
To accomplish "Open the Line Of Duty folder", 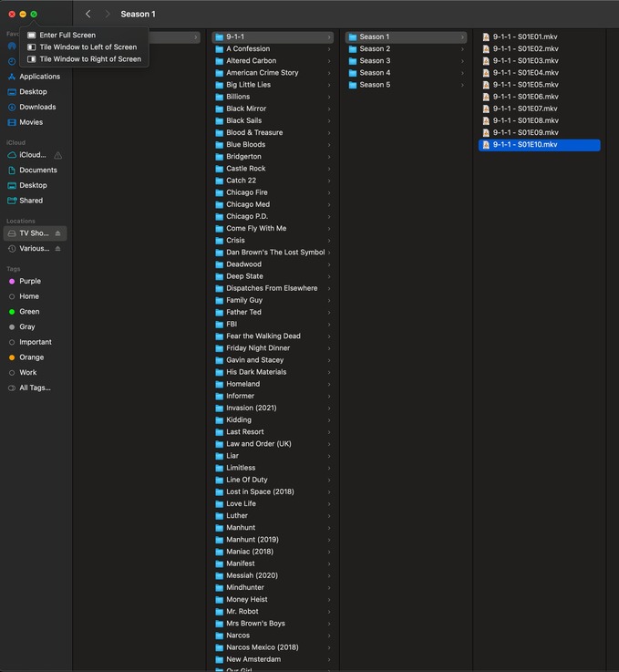I will (273, 480).
